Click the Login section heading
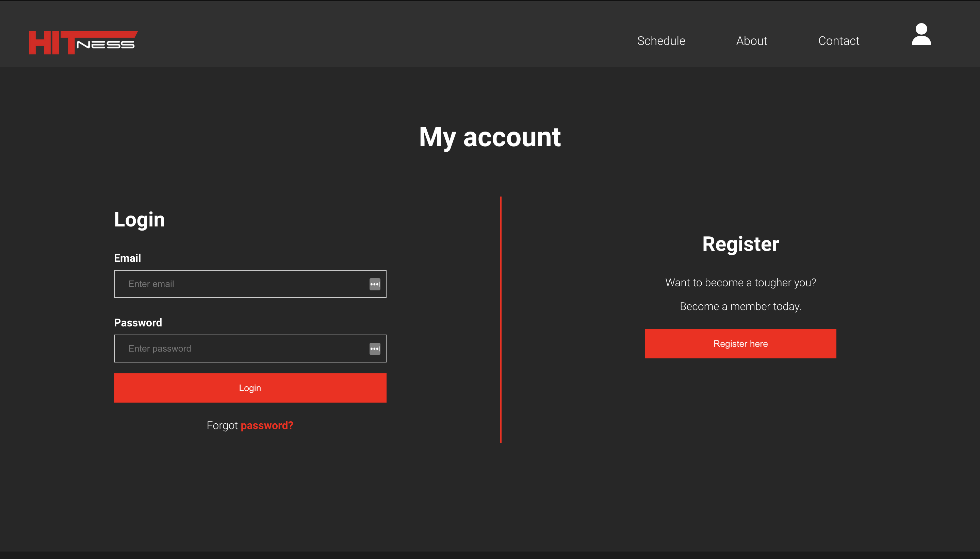 (139, 220)
